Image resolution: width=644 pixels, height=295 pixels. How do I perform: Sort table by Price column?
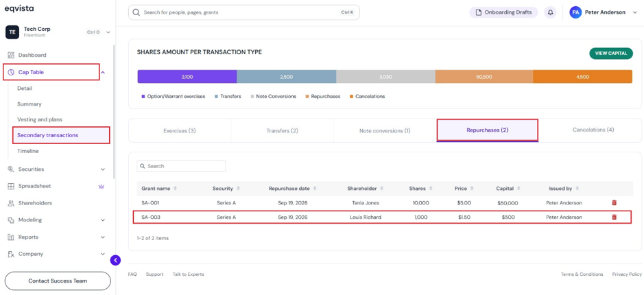(472, 189)
